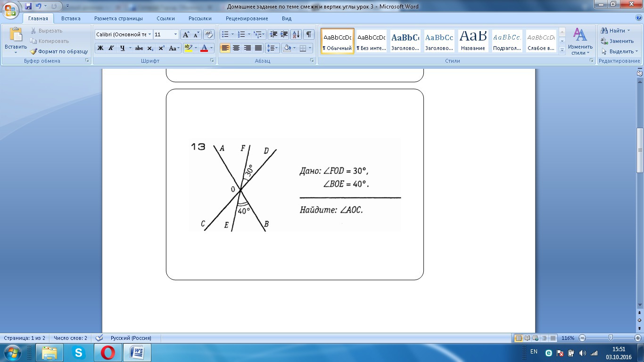This screenshot has width=644, height=362.
Task: Switch to the Рассылки tab
Action: click(x=200, y=18)
